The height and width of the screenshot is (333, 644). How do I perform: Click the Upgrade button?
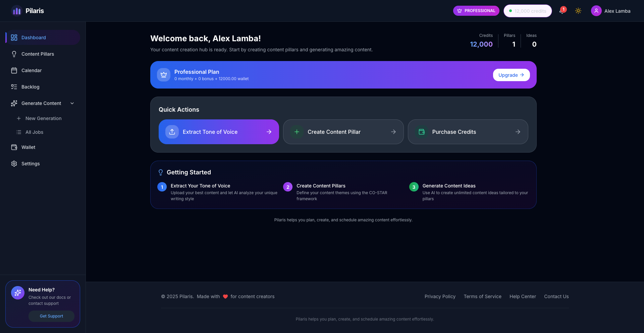click(x=511, y=75)
